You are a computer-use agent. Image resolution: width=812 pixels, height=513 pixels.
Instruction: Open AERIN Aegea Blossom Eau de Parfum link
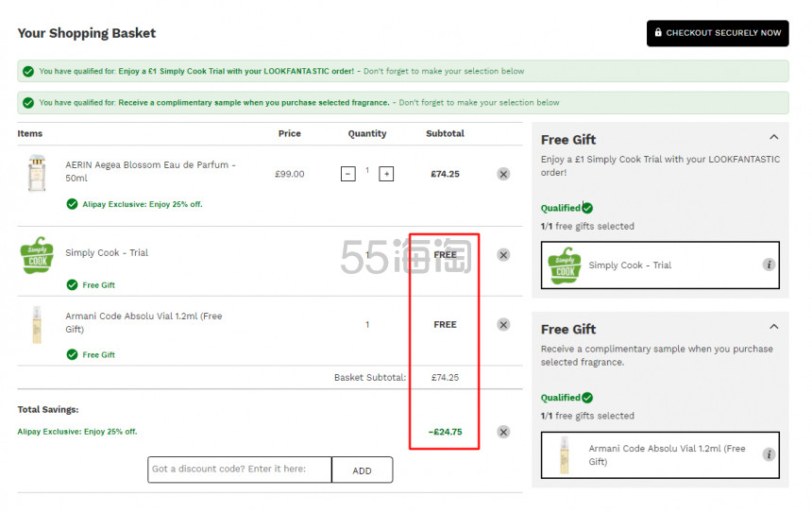150,172
